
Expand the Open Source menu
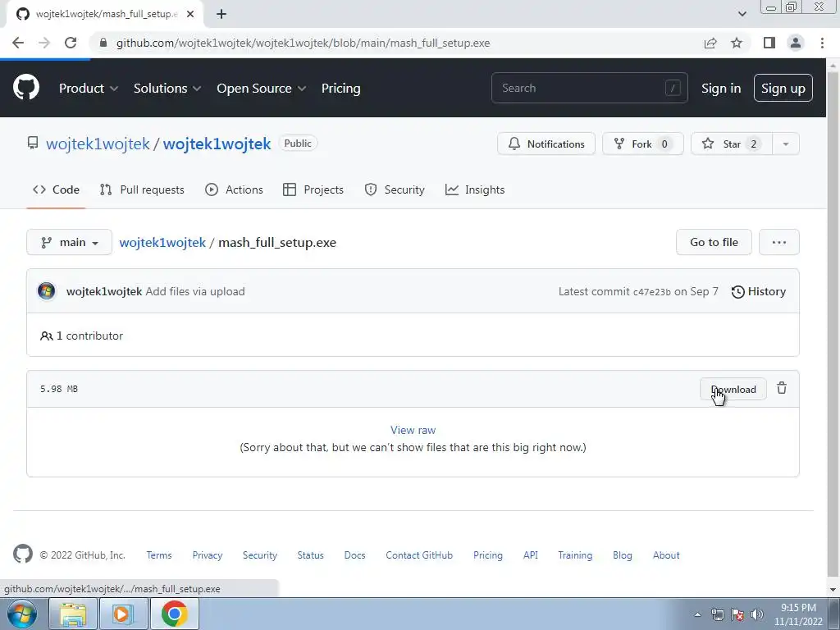pos(262,89)
